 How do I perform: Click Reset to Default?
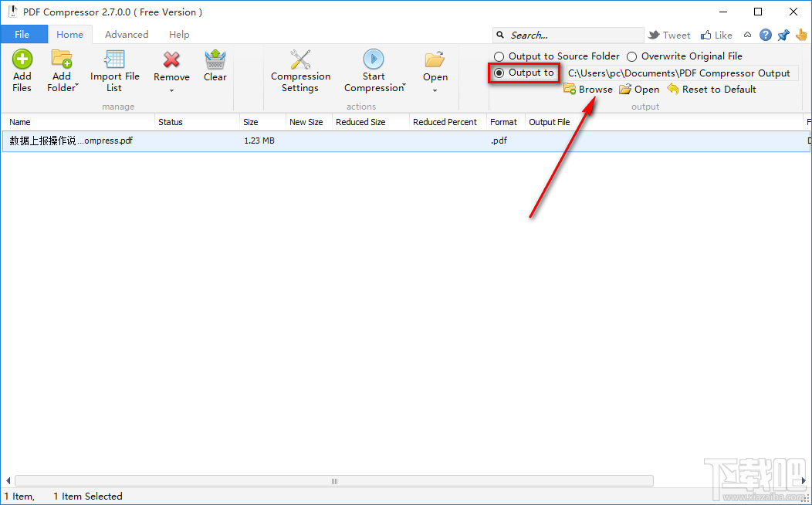point(712,89)
